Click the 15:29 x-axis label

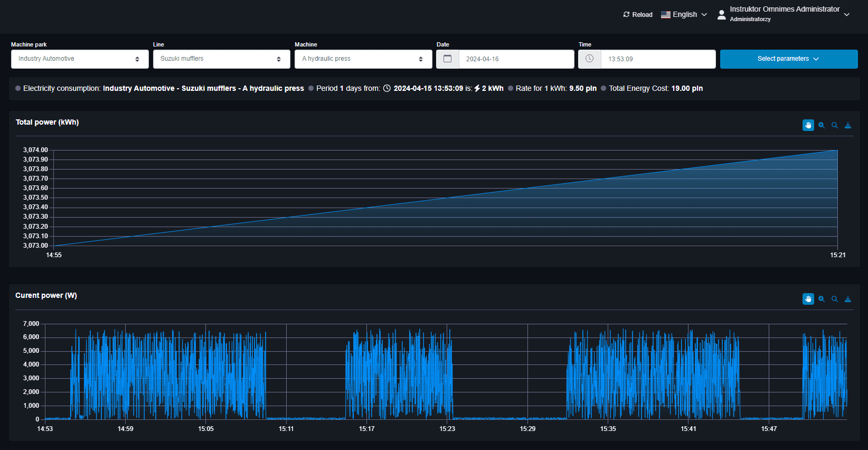(527, 429)
